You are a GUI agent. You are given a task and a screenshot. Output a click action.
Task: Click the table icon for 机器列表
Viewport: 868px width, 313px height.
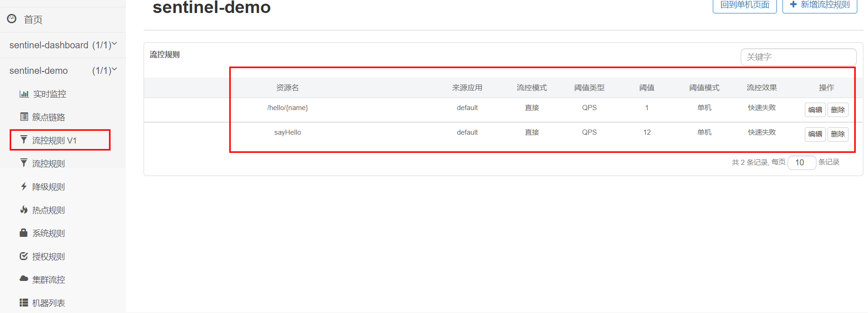point(24,302)
